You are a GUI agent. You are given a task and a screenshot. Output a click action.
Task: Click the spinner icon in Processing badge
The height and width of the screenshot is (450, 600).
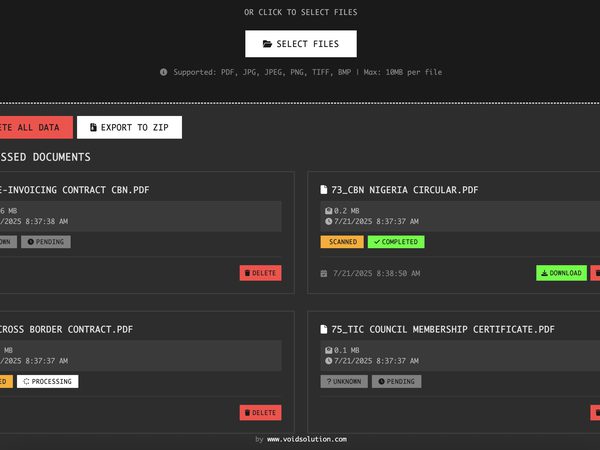(26, 382)
